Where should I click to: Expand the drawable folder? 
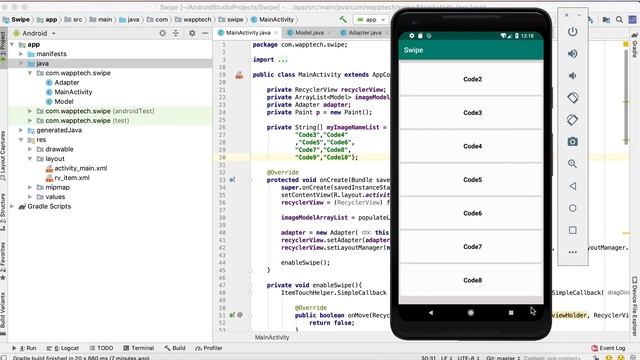[30, 149]
